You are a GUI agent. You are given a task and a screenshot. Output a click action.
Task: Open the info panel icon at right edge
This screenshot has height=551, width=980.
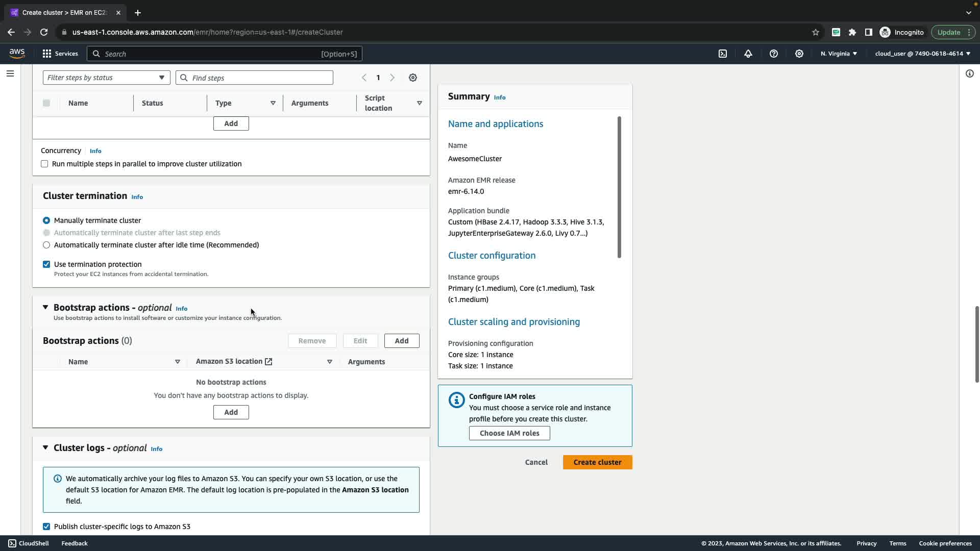pyautogui.click(x=969, y=73)
